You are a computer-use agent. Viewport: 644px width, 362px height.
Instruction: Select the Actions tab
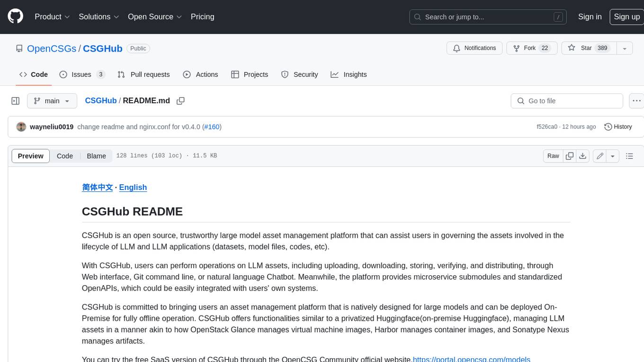pyautogui.click(x=200, y=74)
